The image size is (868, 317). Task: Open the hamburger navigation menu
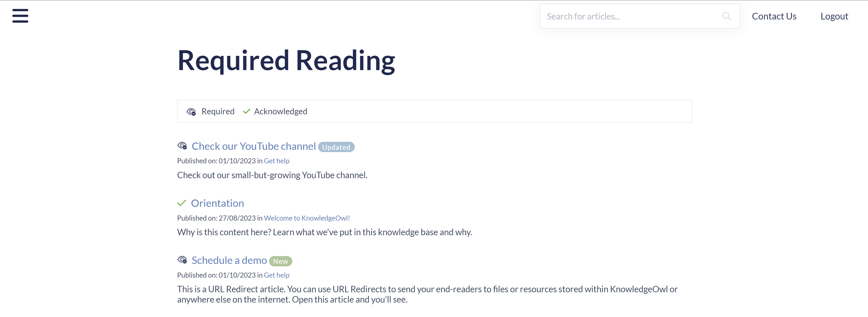click(20, 16)
